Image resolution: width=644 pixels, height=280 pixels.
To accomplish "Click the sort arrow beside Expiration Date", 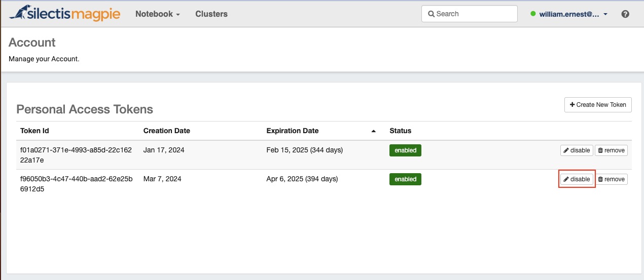I will pyautogui.click(x=374, y=131).
